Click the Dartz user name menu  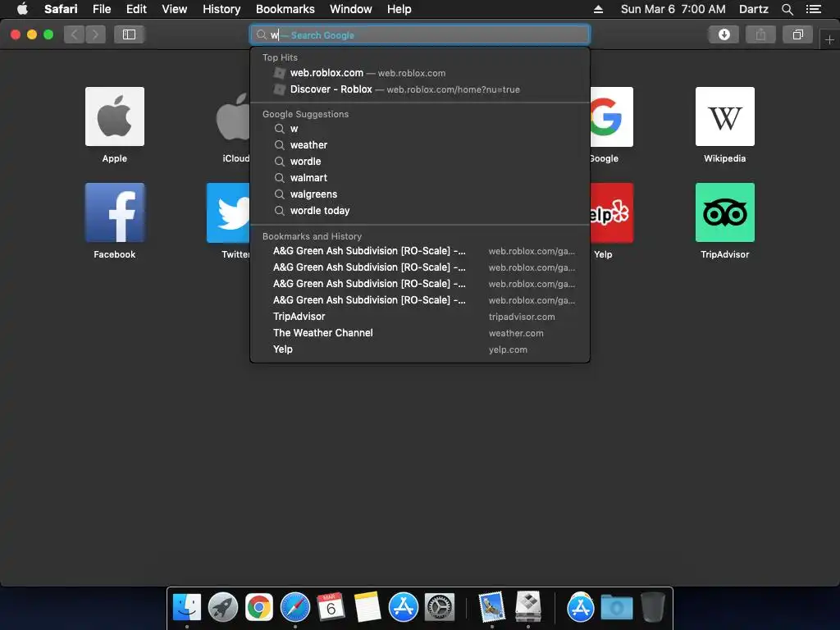(x=753, y=9)
